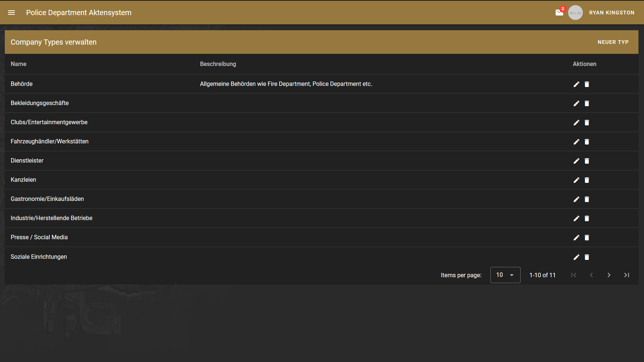Delete the Industrie/Herstellende Betriebe entry
The width and height of the screenshot is (644, 362).
click(x=587, y=218)
